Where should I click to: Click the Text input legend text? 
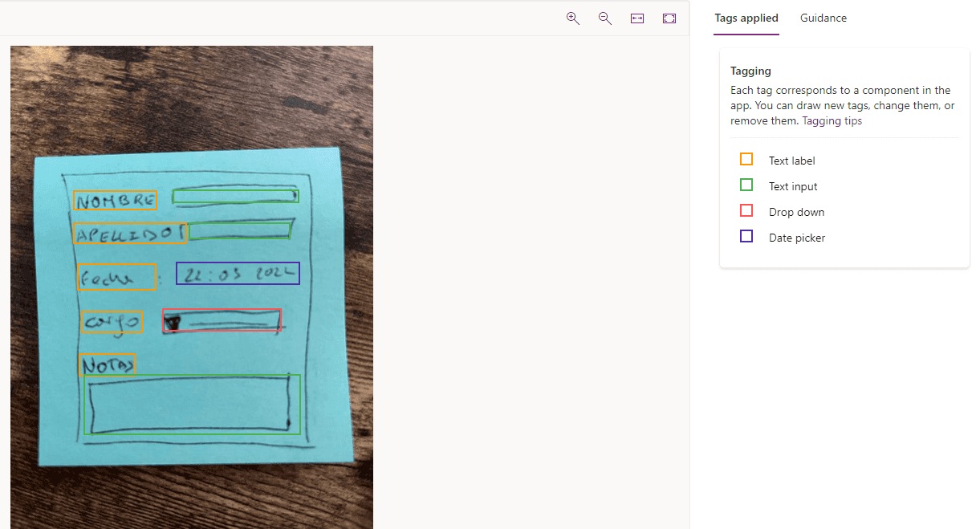pyautogui.click(x=793, y=186)
